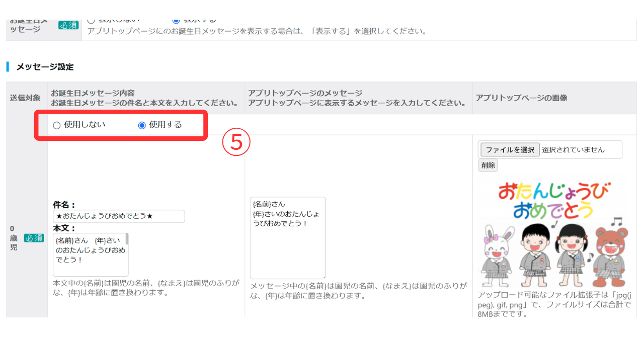Click the メッセージ設定 section heading

[x=45, y=66]
